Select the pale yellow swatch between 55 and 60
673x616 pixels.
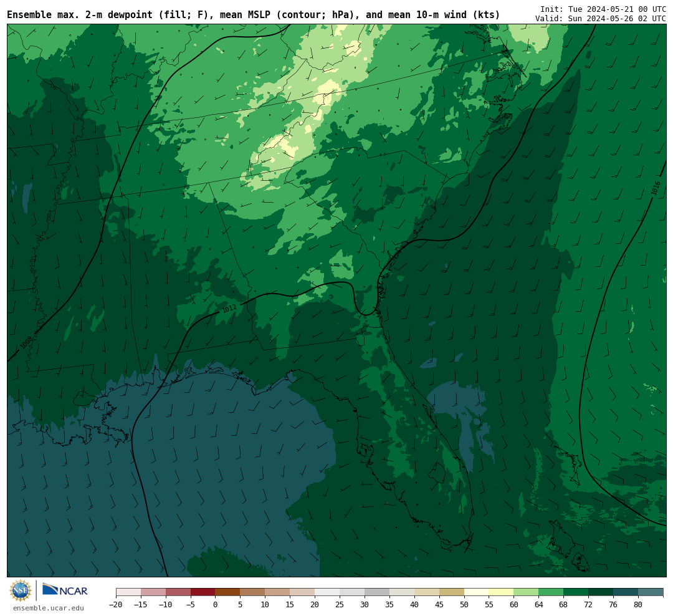tap(501, 592)
